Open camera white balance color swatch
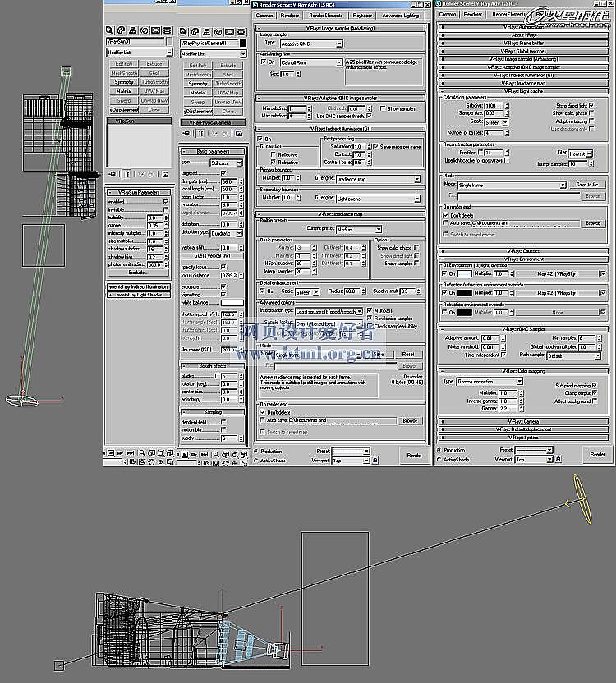Screen dimensions: 616x683 pos(232,303)
